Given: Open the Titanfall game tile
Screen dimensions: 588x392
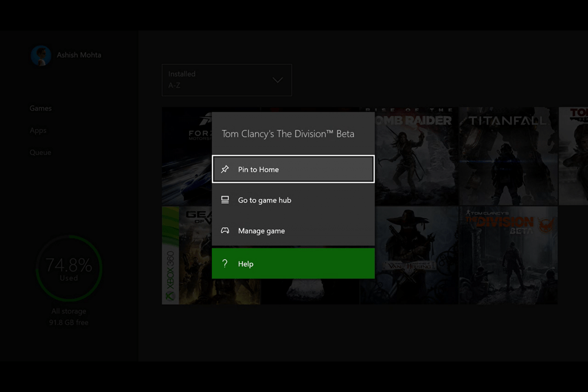Looking at the screenshot, I should click(x=508, y=156).
